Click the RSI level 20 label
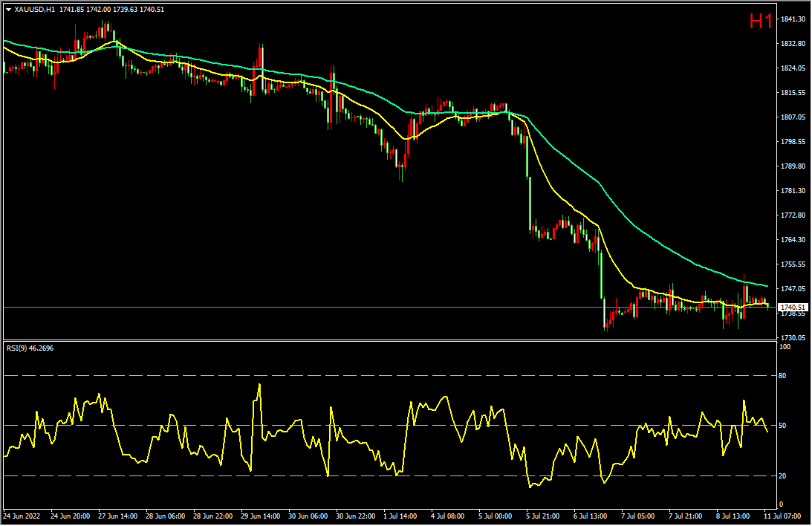The height and width of the screenshot is (526, 812). coord(782,476)
